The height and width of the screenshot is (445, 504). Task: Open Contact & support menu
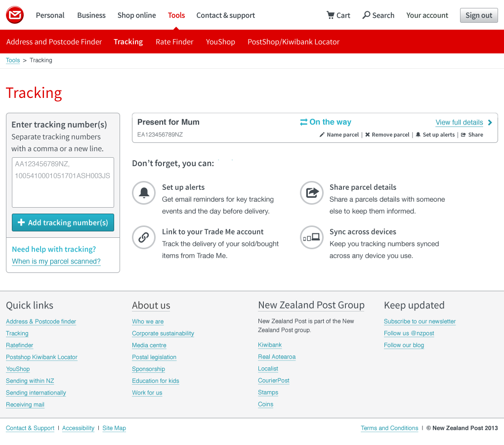[x=226, y=15]
